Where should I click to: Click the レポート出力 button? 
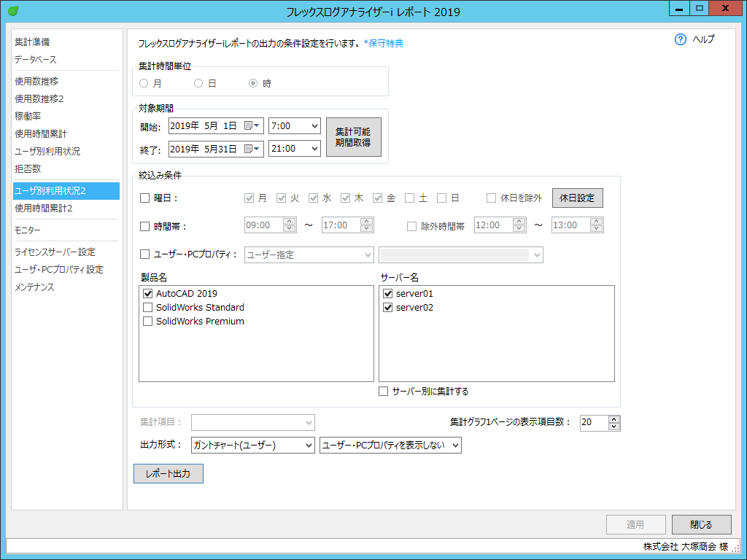(x=168, y=473)
